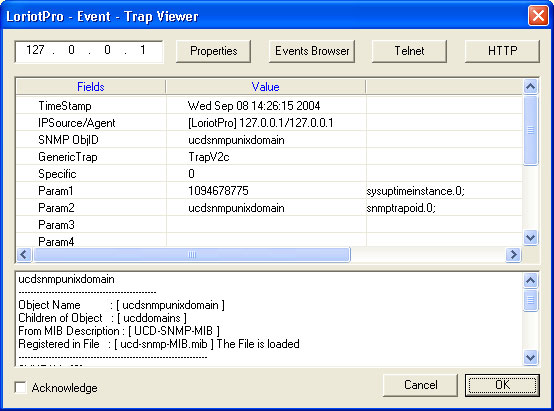The height and width of the screenshot is (411, 554).
Task: Tick the Acknowledge checkbox
Action: click(x=20, y=387)
